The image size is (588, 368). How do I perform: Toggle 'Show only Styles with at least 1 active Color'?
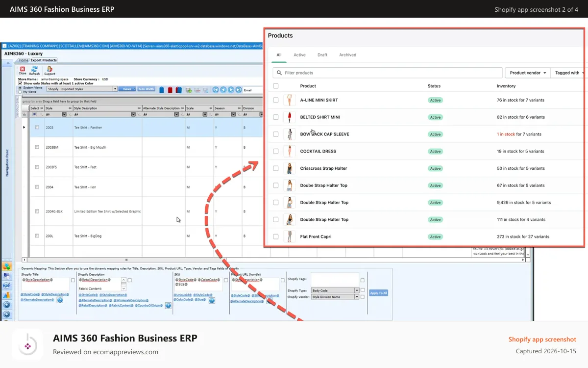[x=20, y=83]
